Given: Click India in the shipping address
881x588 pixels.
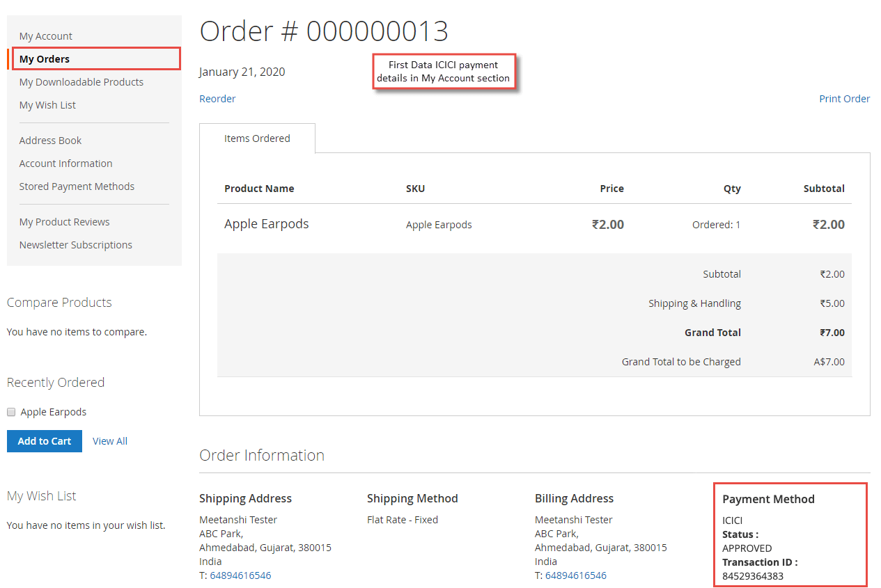Looking at the screenshot, I should point(210,561).
